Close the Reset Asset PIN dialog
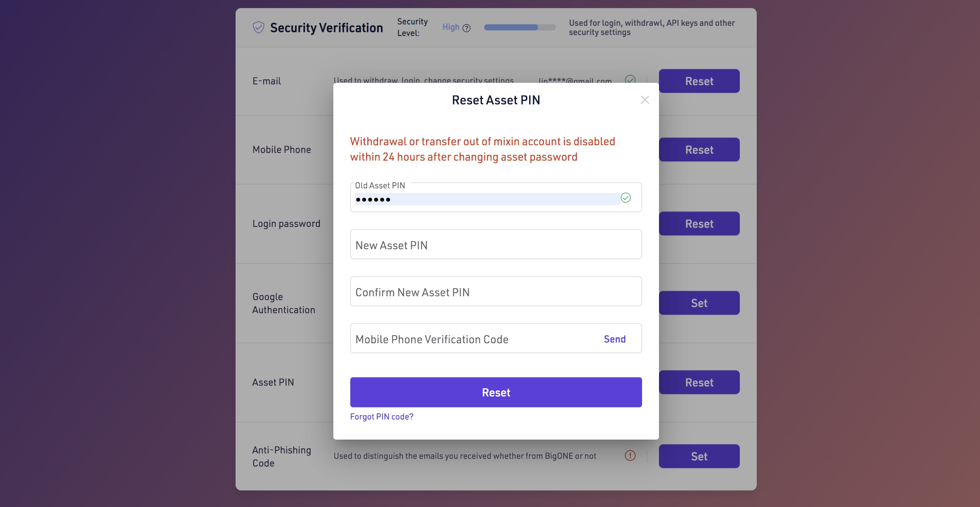This screenshot has width=980, height=507. click(x=645, y=100)
